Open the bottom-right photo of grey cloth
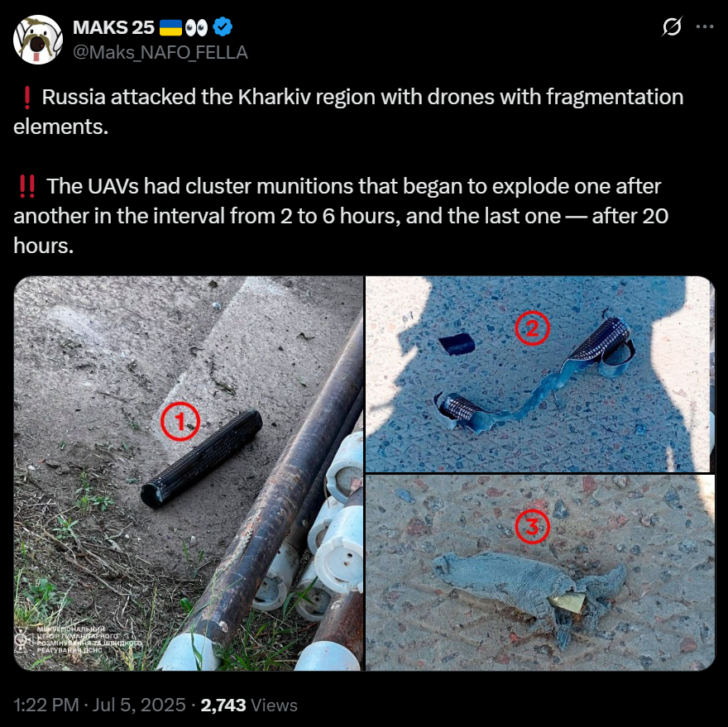Screen dimensions: 728x727 coord(540,573)
